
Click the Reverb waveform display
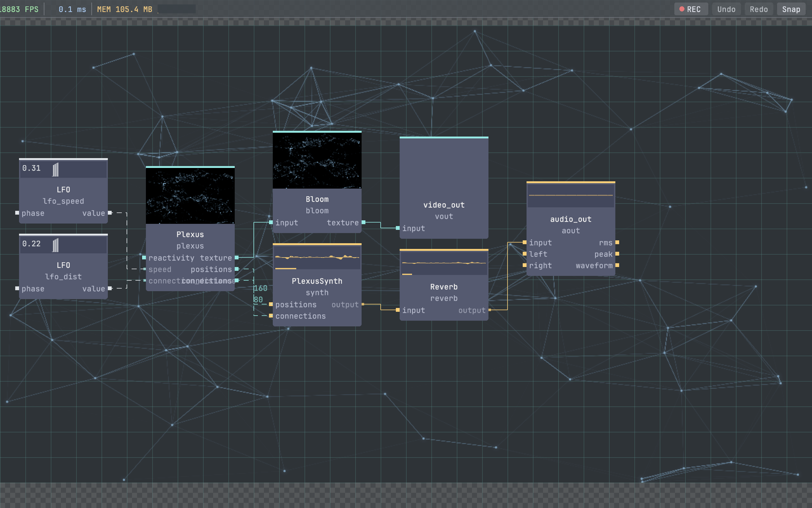444,263
